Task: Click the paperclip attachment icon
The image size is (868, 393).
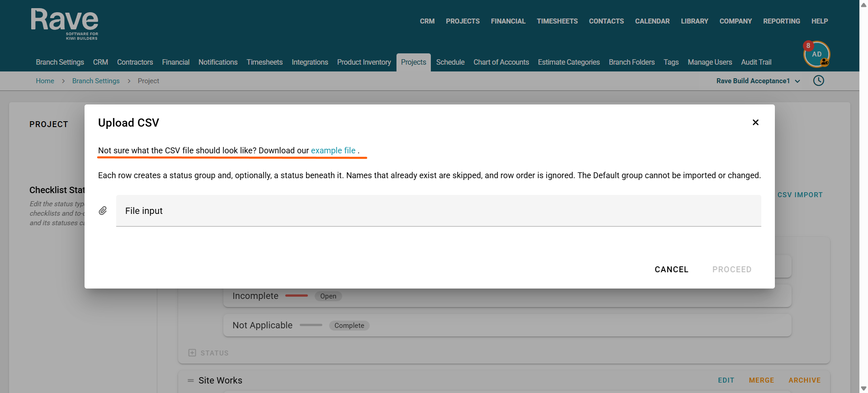Action: click(x=103, y=211)
